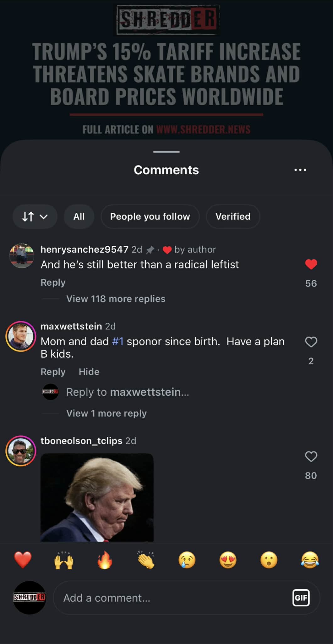This screenshot has height=644, width=333.
Task: Like maxwettstein's comment
Action: coord(311,342)
